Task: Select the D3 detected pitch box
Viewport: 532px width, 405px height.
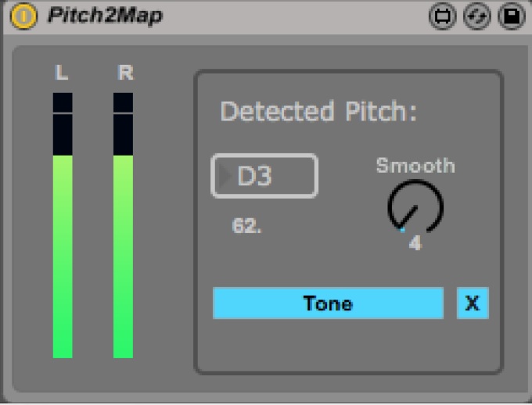Action: point(264,176)
